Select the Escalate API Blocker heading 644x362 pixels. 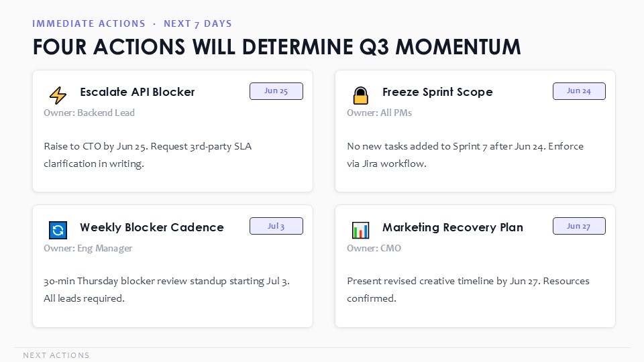click(137, 92)
